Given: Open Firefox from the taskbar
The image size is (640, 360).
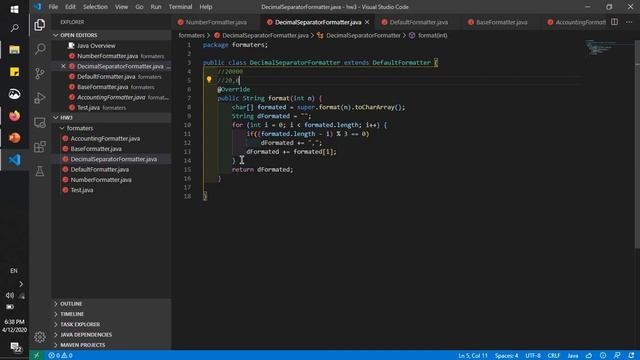Looking at the screenshot, I should (x=14, y=116).
